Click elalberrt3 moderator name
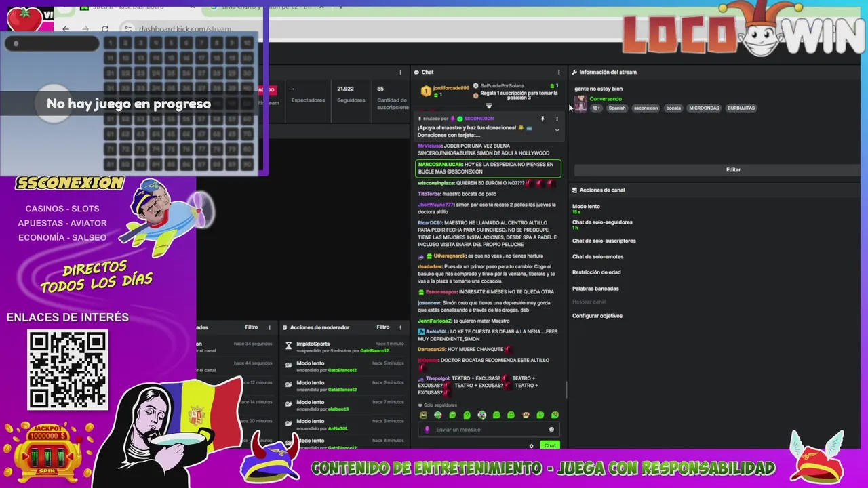 (x=338, y=409)
